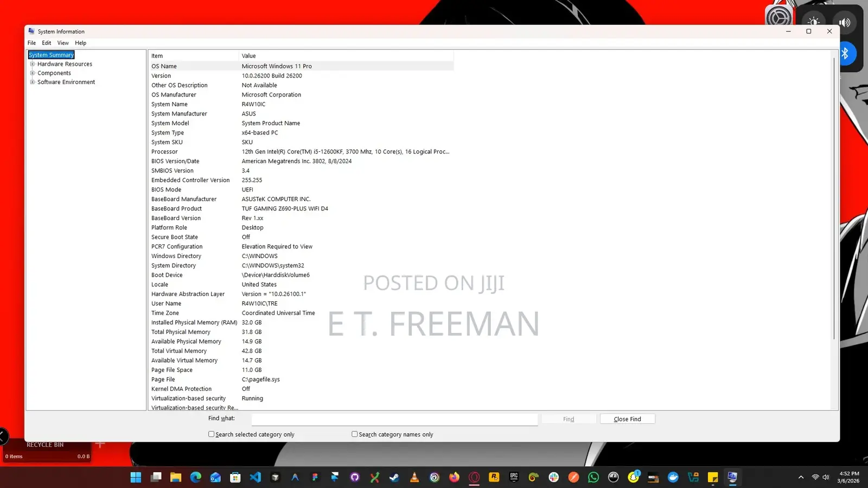Open VLC media player from the taskbar
This screenshot has height=488, width=868.
pos(414,477)
